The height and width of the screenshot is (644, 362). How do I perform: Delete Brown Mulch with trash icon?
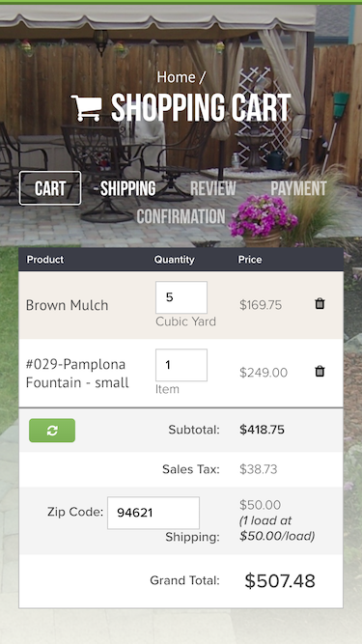[x=320, y=304]
